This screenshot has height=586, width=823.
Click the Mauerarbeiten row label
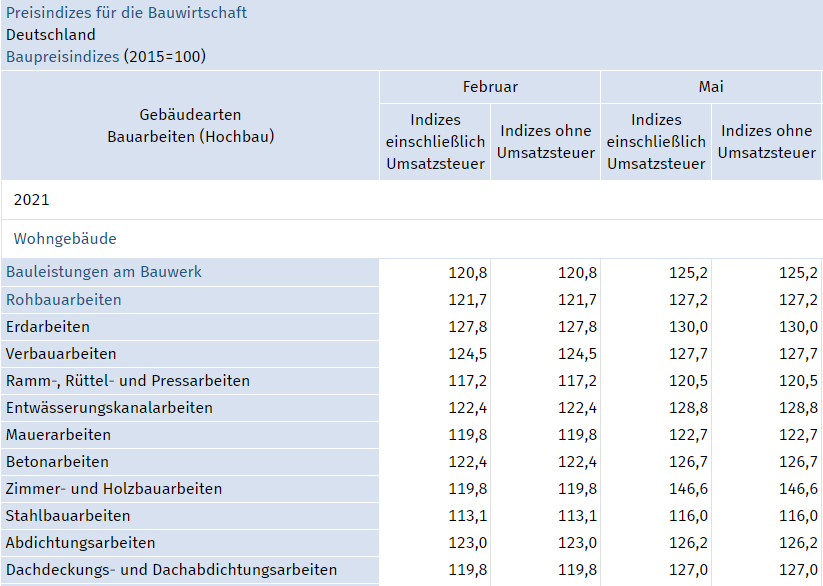[58, 435]
